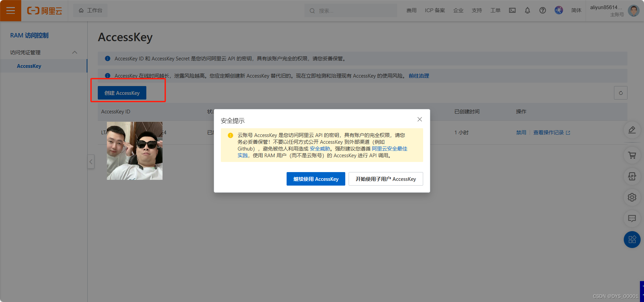644x302 pixels.
Task: Click 开始使用子用户 AccessKey button
Action: click(386, 179)
